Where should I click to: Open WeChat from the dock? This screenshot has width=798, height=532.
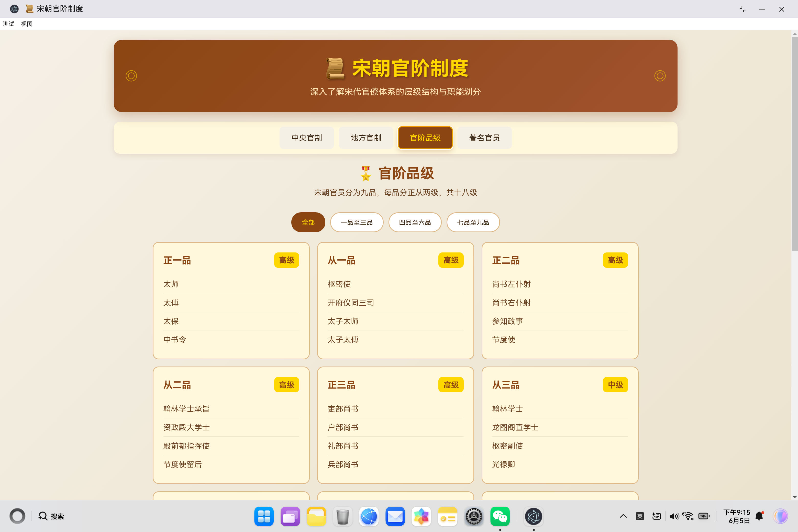click(500, 516)
